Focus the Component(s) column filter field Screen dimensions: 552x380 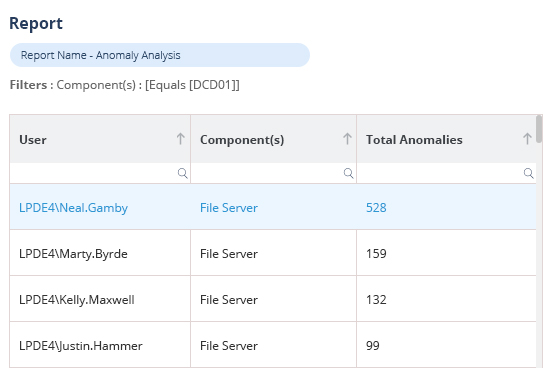click(274, 173)
